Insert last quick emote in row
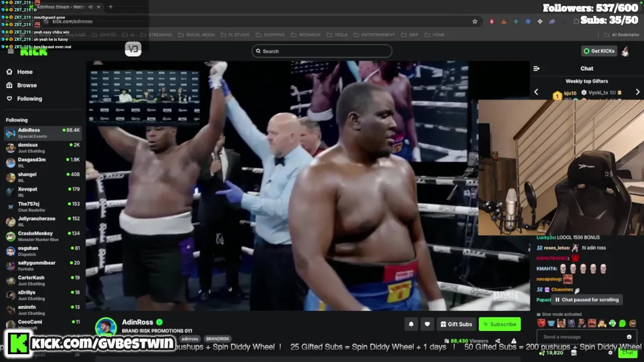Image resolution: width=644 pixels, height=362 pixels. [x=632, y=323]
